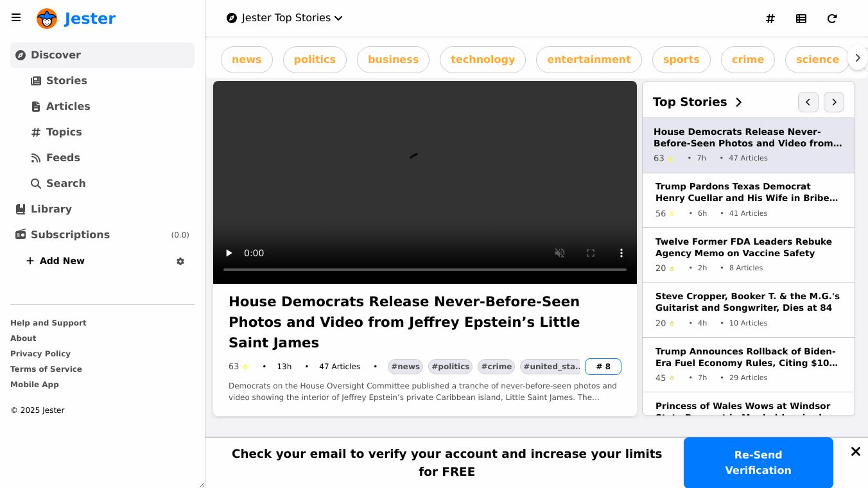Select the sports topic chip
The image size is (868, 488).
681,60
